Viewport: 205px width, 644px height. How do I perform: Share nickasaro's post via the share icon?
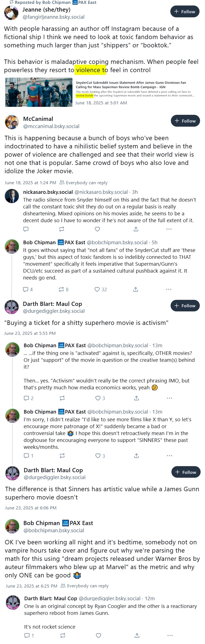click(136, 229)
